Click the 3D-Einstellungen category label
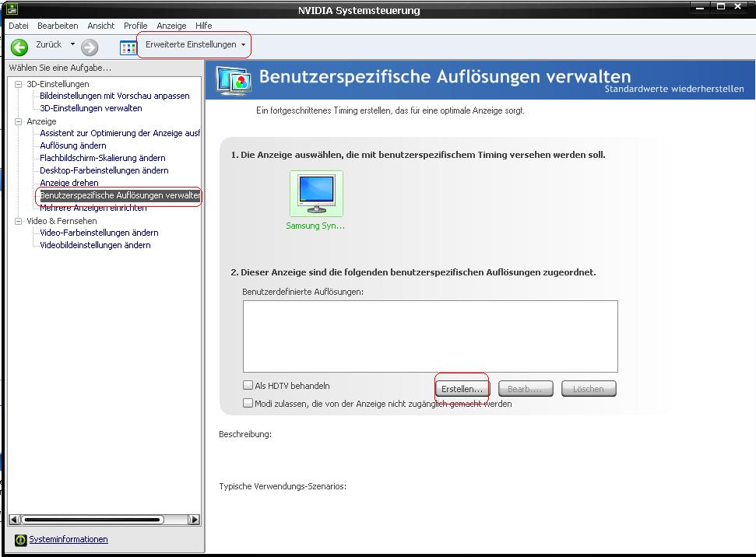 (58, 84)
